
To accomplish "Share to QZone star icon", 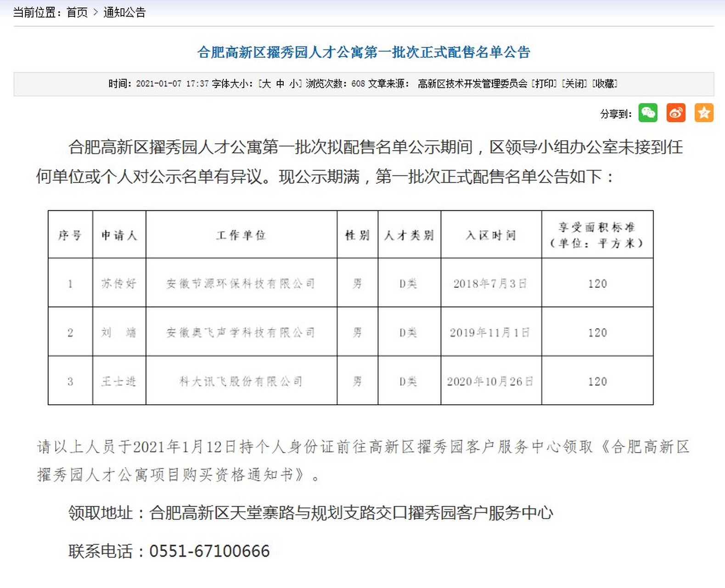I will 704,113.
